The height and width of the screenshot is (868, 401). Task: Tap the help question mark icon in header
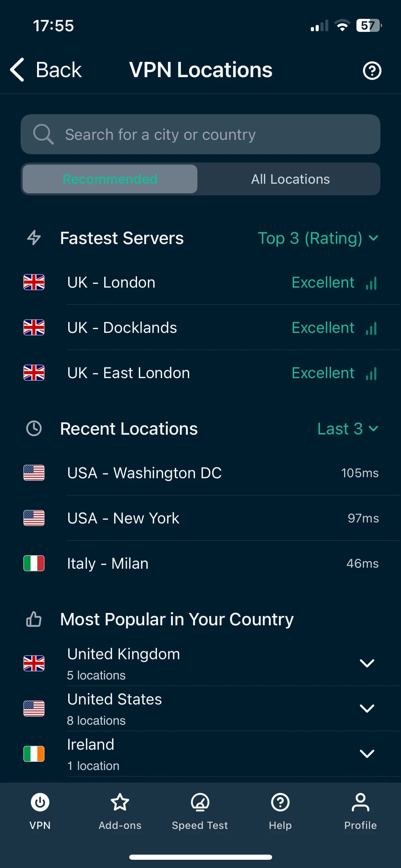coord(372,71)
